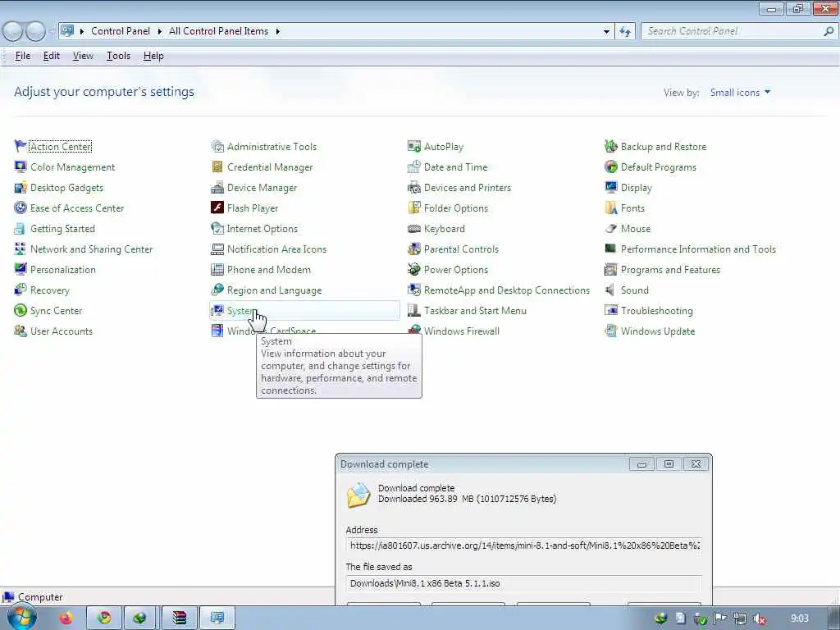Click the Troubleshooting icon
This screenshot has height=630, width=840.
point(610,310)
